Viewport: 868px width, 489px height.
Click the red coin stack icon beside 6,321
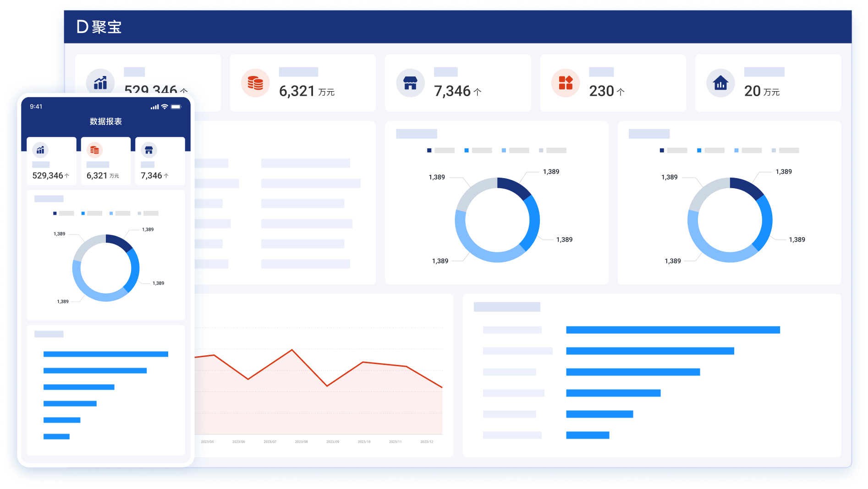255,83
